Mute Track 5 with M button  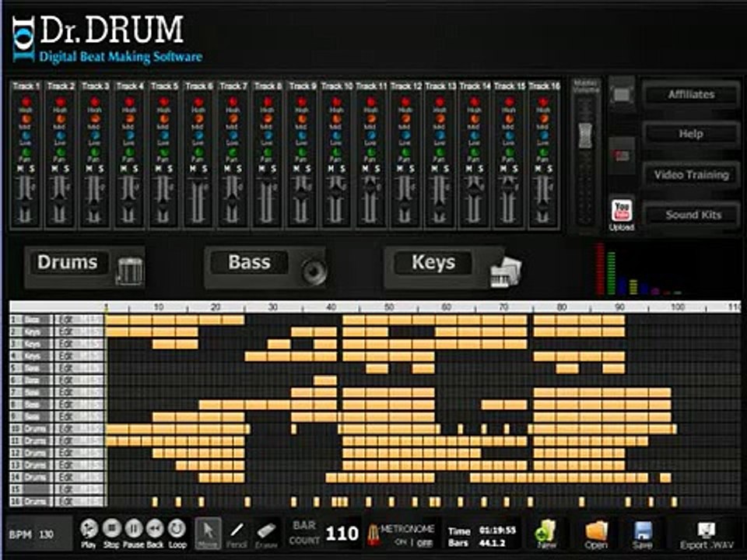[x=158, y=169]
